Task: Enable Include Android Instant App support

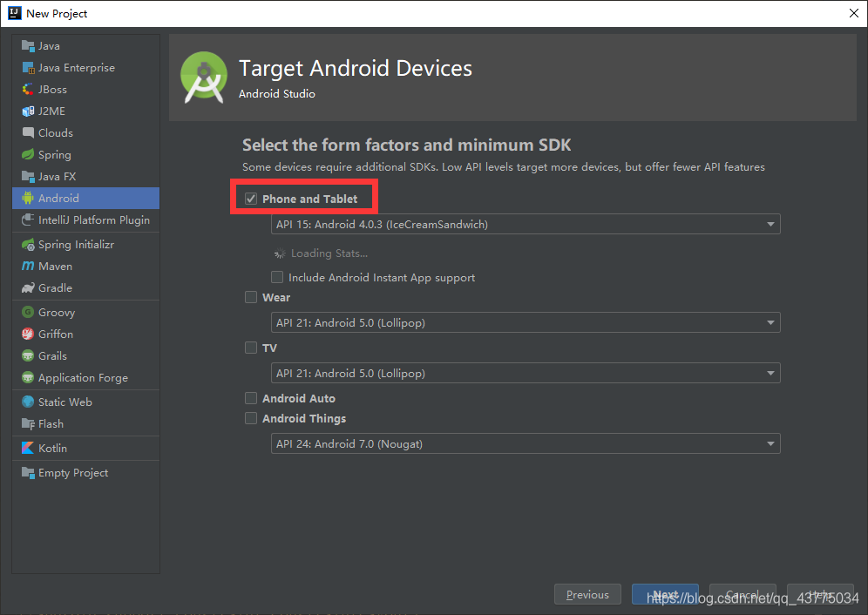Action: 277,277
